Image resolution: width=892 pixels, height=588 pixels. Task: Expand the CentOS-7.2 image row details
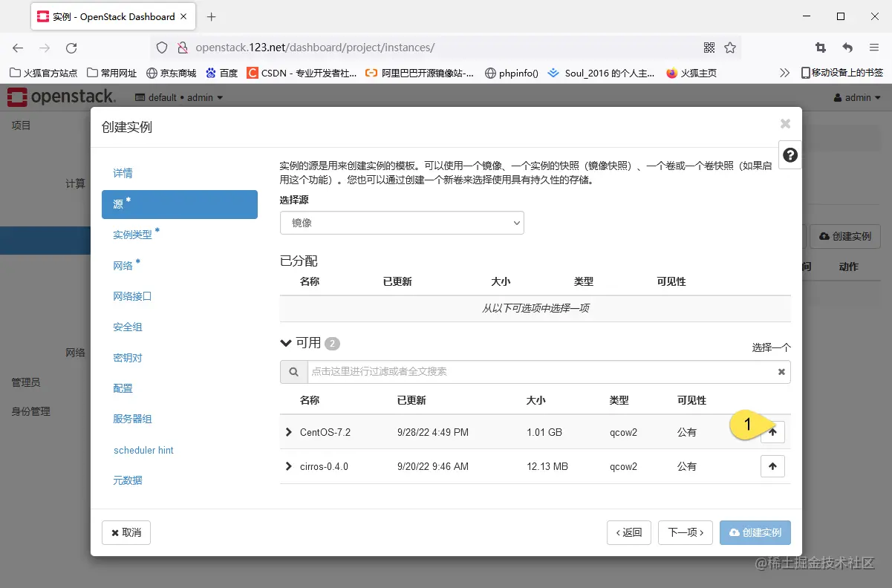[289, 432]
